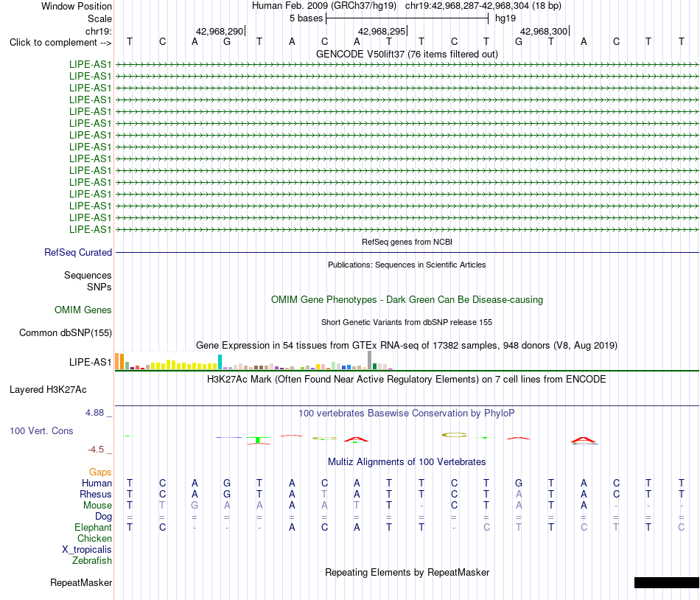
Task: Click the RepeatMasker track label
Action: 81,582
